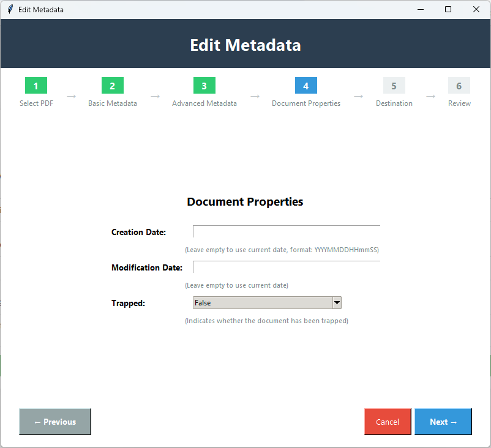Image resolution: width=491 pixels, height=448 pixels.
Task: Click the green step 1 badge
Action: [x=36, y=86]
